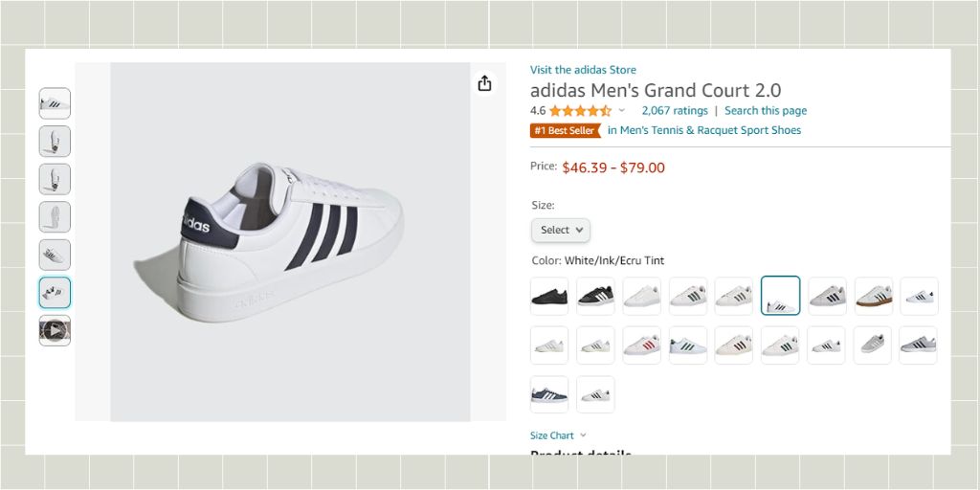Show the shoe sole image thumbnail

(55, 217)
